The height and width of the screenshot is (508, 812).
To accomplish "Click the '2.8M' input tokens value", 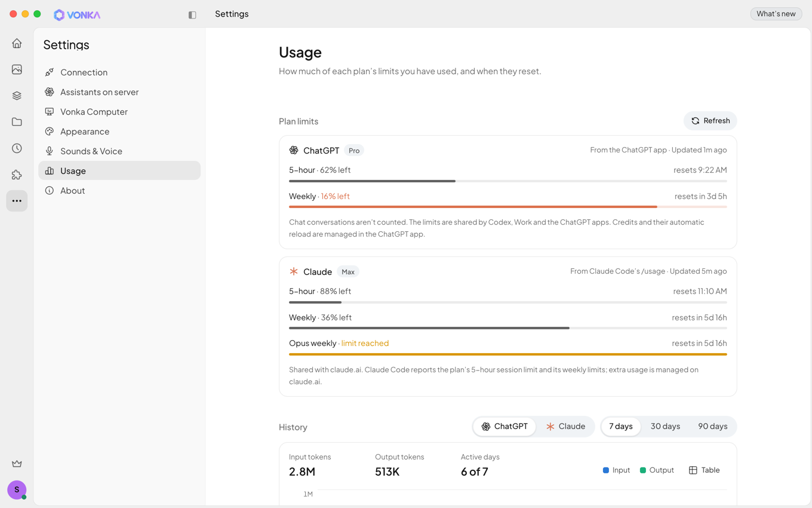I will 302,472.
